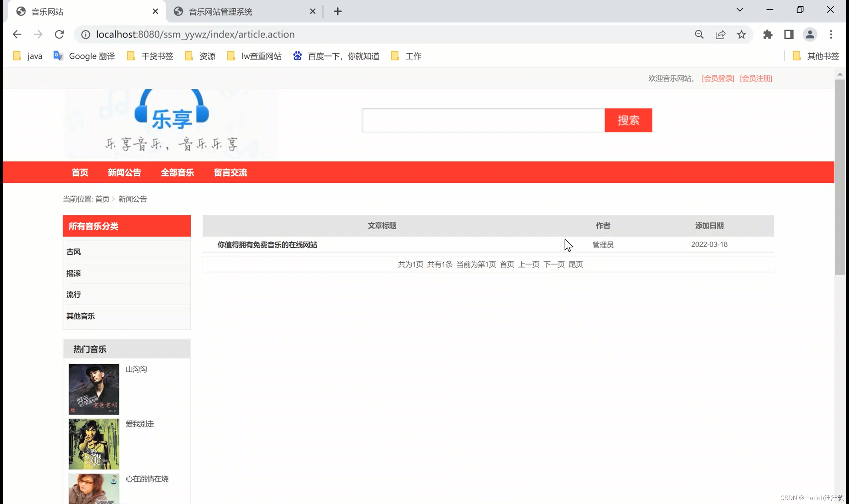Click the share page icon
This screenshot has height=504, width=849.
(720, 34)
